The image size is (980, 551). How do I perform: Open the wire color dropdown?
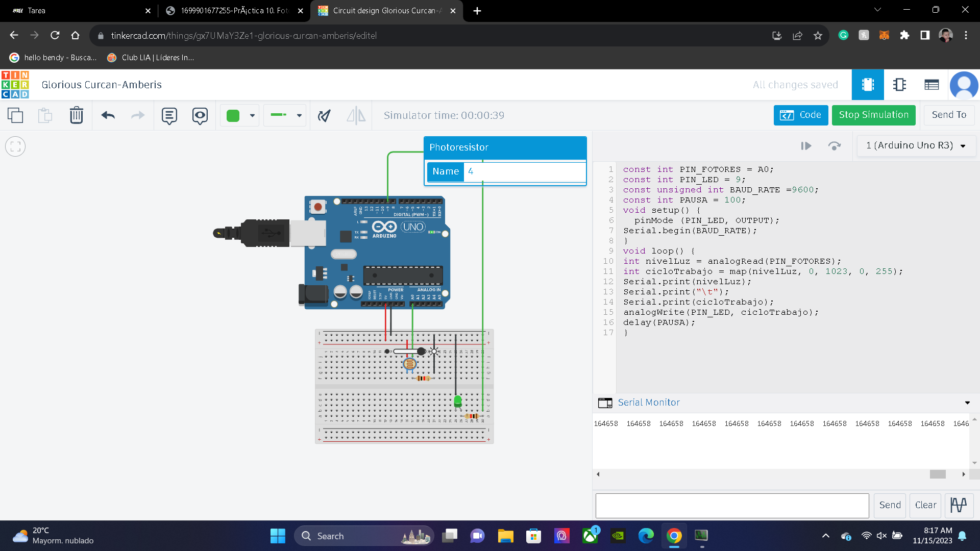point(252,115)
